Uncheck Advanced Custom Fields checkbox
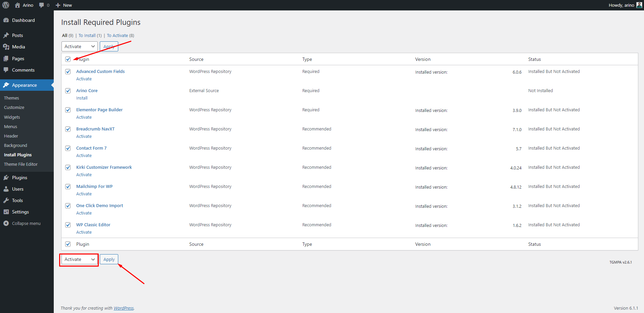This screenshot has width=644, height=313. coord(68,72)
